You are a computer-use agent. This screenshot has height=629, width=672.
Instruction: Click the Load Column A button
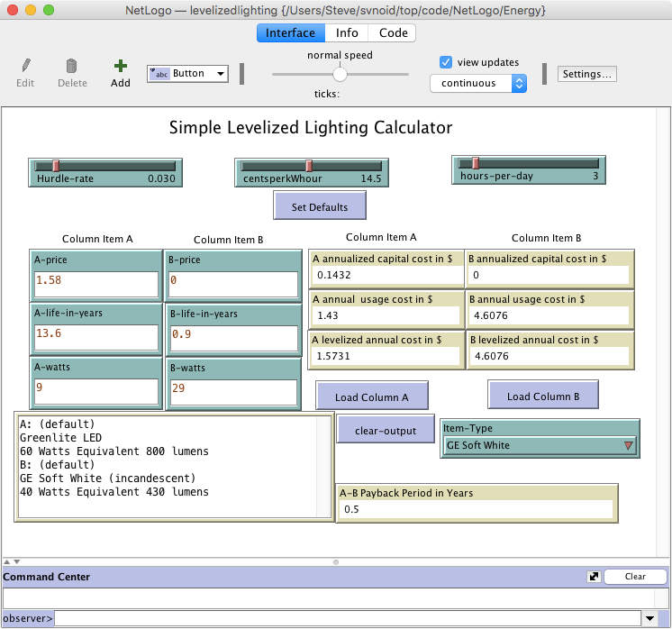click(371, 397)
